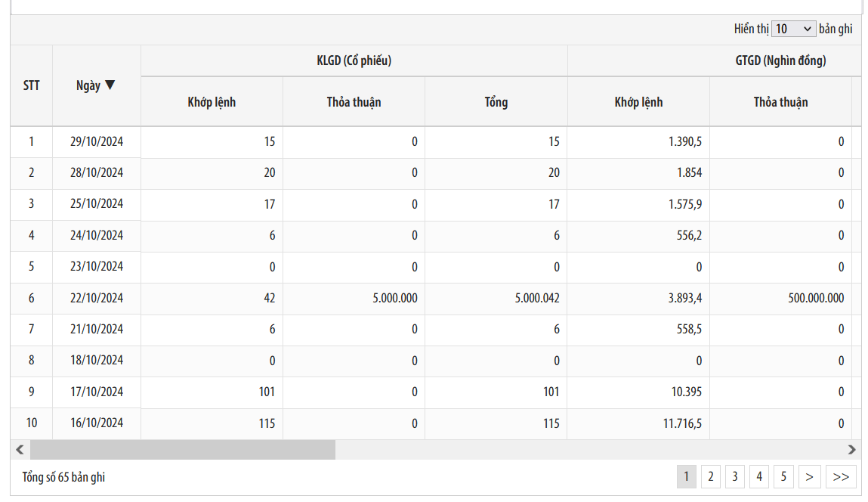
Task: Open page 5 of results
Action: (x=784, y=476)
